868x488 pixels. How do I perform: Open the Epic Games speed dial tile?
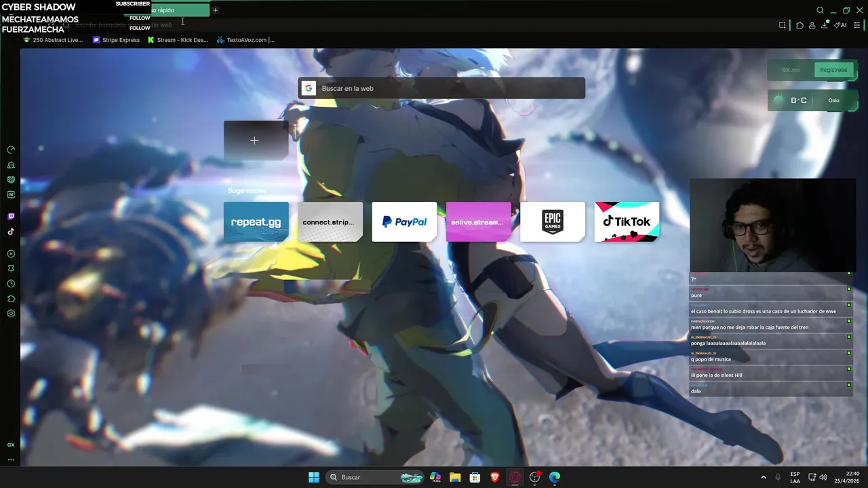click(553, 222)
